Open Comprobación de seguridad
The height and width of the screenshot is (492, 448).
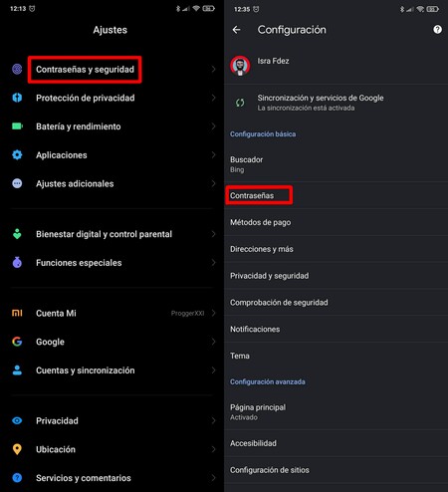click(336, 303)
